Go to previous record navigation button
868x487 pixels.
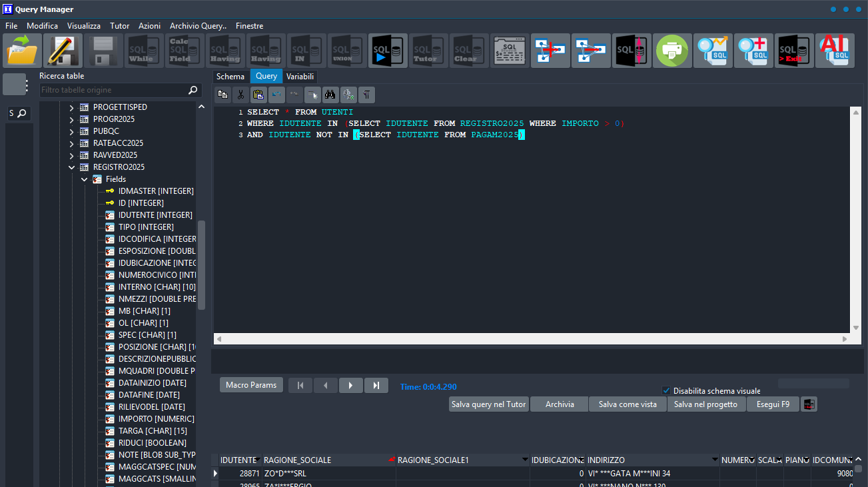pos(325,385)
